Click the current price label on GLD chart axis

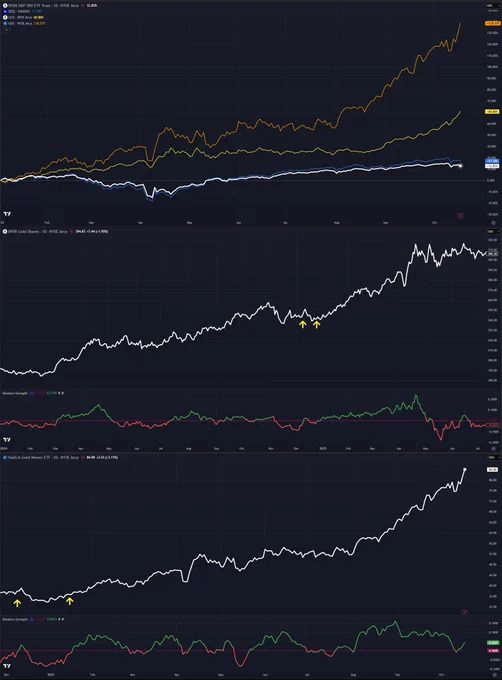coord(492,254)
